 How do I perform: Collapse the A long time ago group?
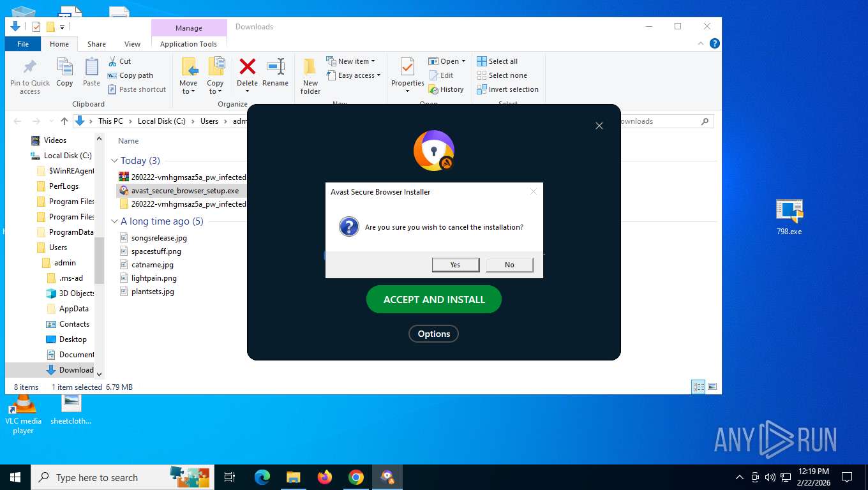point(115,221)
